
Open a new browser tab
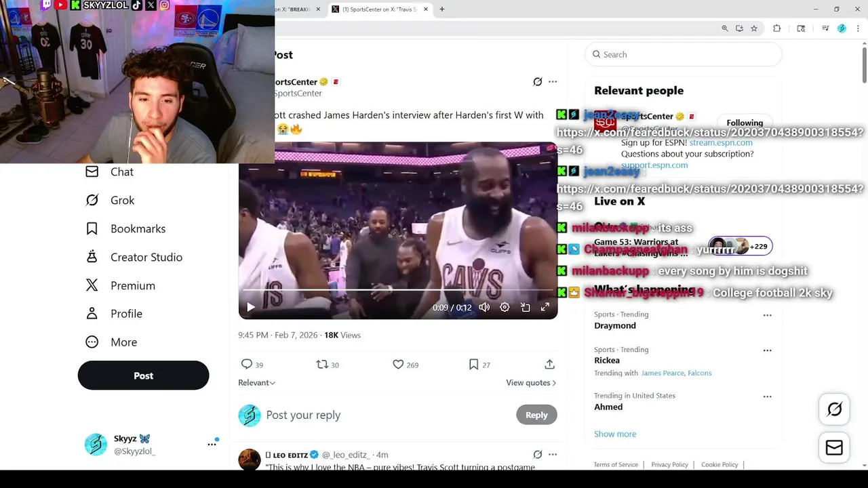coord(442,9)
